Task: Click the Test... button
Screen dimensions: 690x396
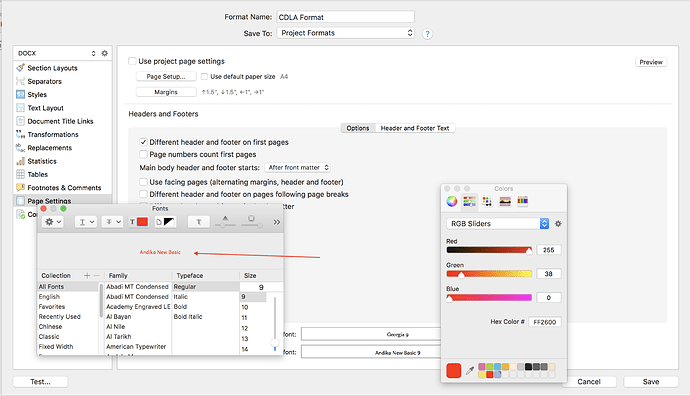Action: [x=40, y=382]
